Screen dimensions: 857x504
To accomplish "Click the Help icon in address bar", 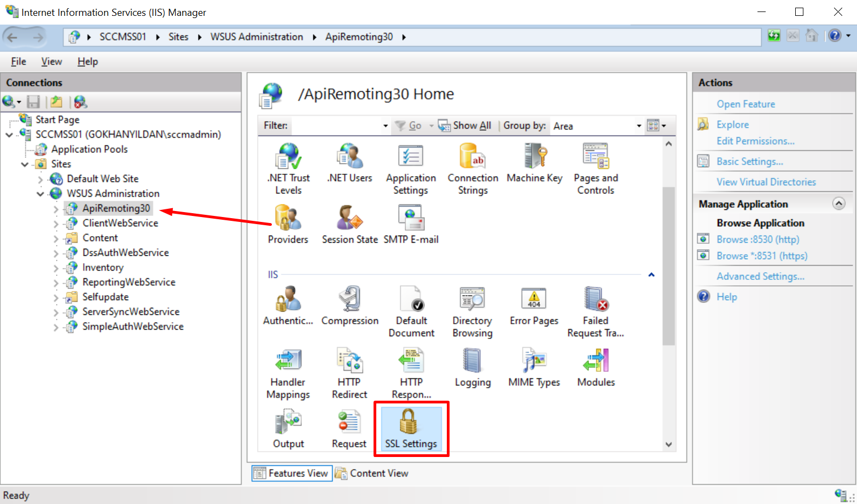I will point(835,36).
